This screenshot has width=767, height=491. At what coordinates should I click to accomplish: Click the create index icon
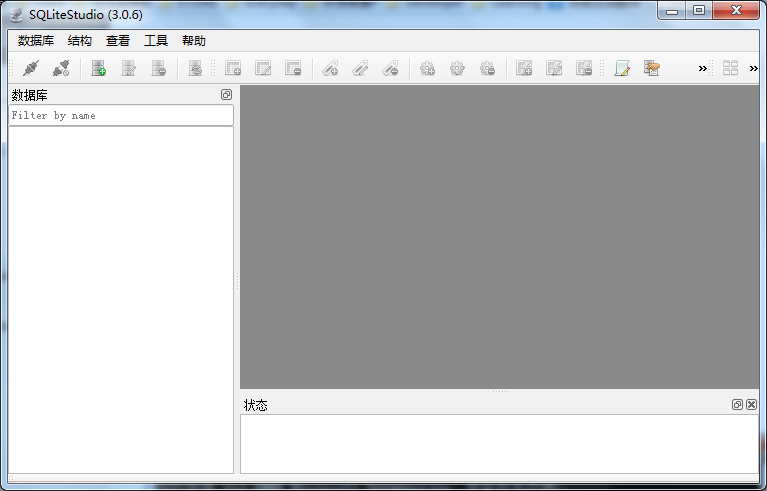[x=330, y=68]
